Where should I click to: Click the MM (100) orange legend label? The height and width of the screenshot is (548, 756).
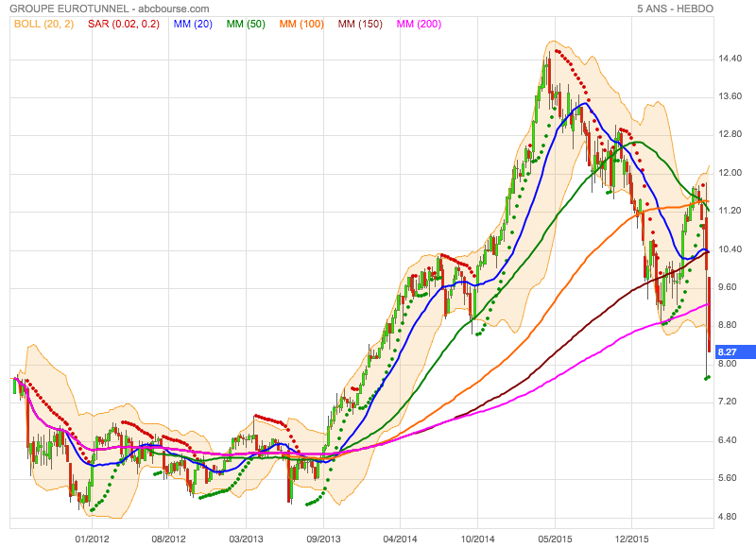pyautogui.click(x=301, y=25)
